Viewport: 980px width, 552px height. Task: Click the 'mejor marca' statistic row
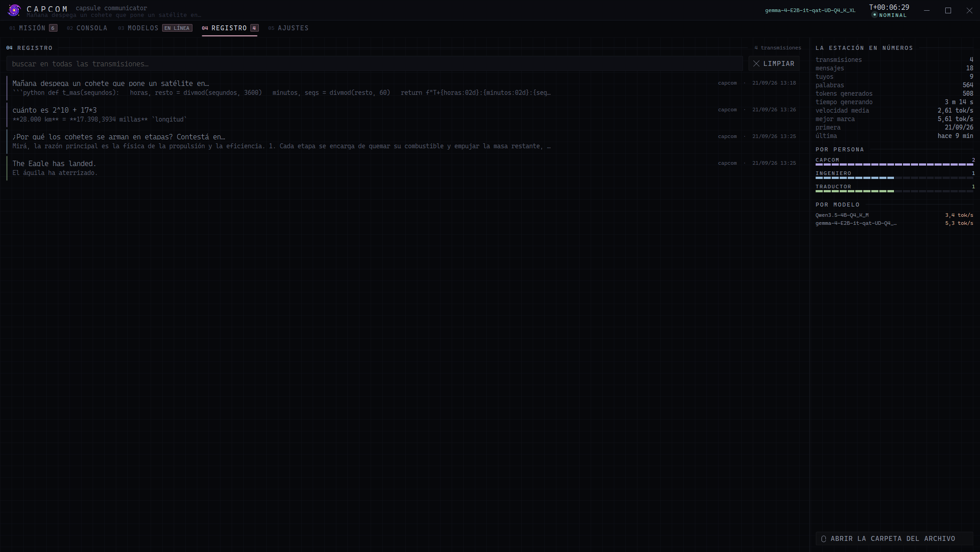[894, 119]
